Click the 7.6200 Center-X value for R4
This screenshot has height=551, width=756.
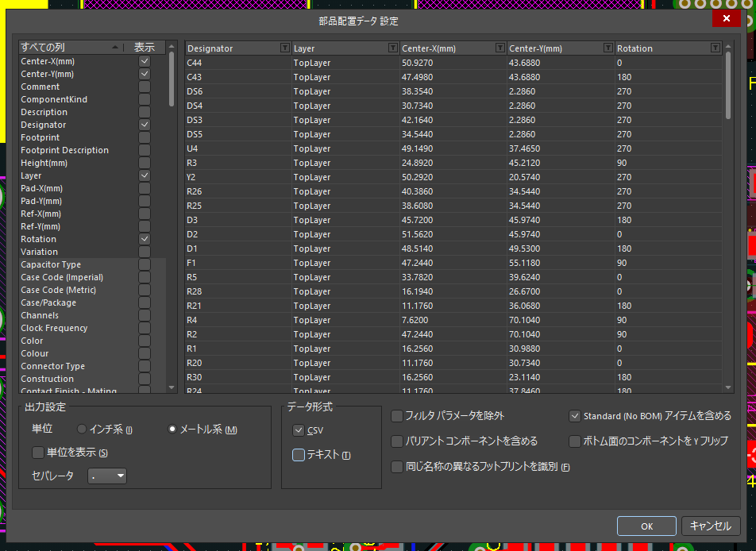(415, 320)
